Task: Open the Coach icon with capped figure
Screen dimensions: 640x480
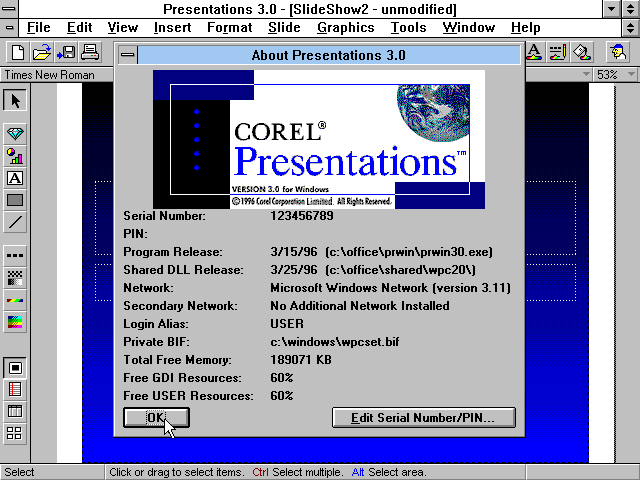Action: 618,52
